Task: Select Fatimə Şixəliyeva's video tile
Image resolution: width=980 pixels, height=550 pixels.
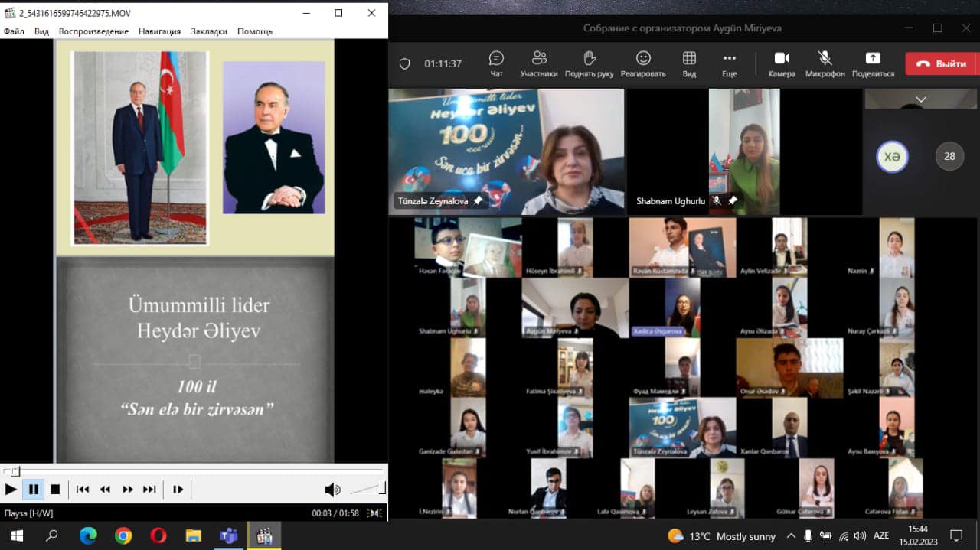Action: [x=575, y=368]
